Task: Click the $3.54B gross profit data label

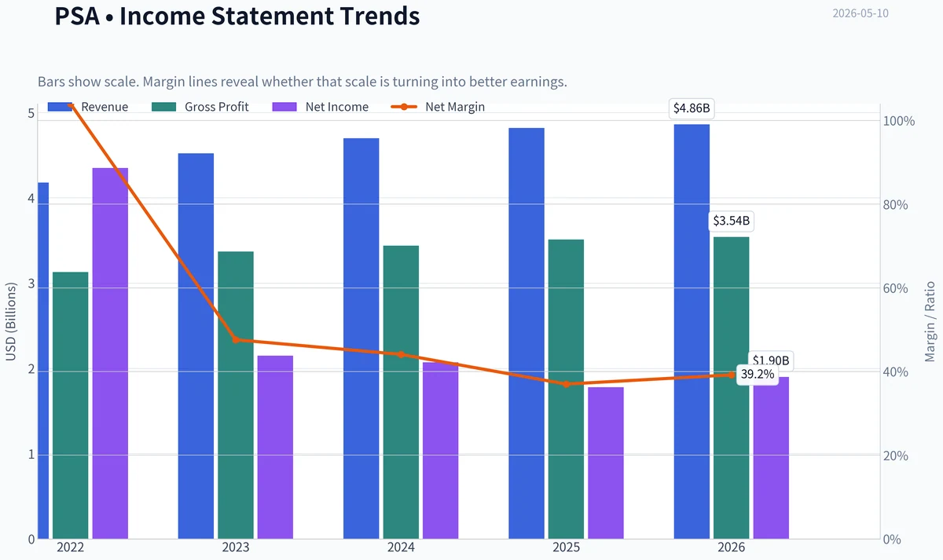Action: (732, 221)
